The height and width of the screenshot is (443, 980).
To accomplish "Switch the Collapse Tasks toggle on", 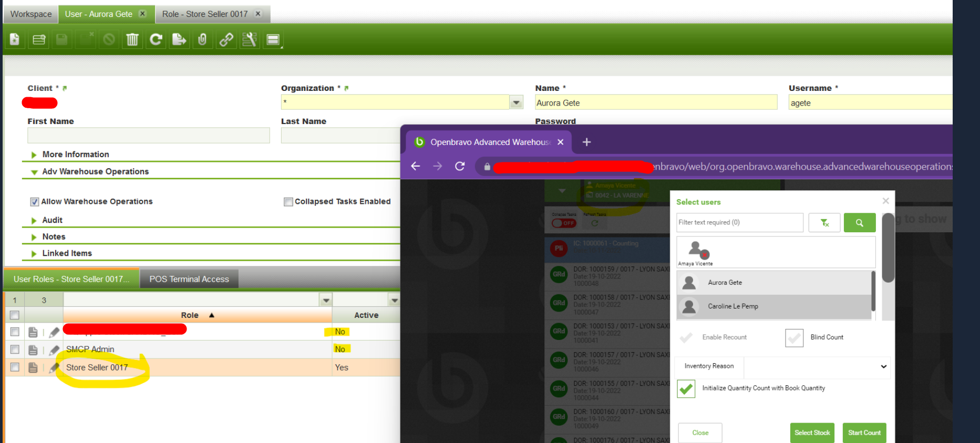I will click(564, 223).
